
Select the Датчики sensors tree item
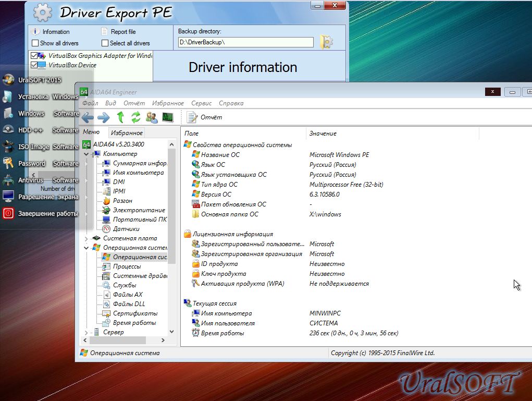pyautogui.click(x=126, y=229)
